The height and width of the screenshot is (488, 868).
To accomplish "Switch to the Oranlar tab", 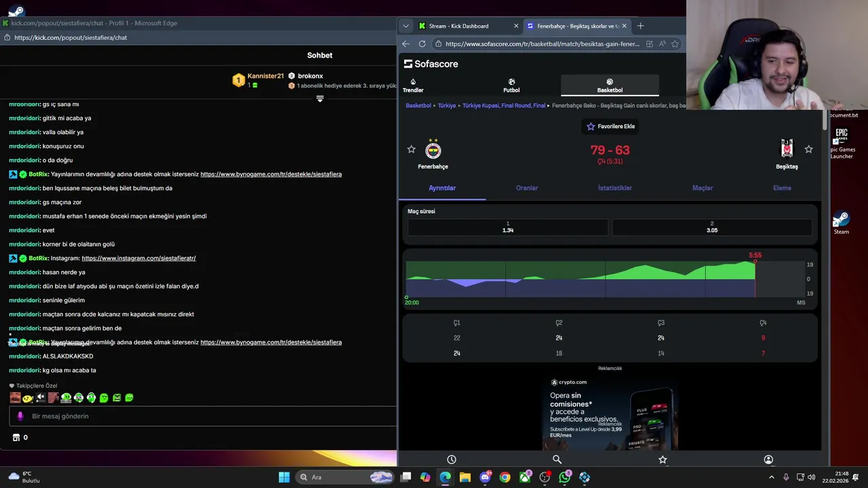I will [x=527, y=188].
